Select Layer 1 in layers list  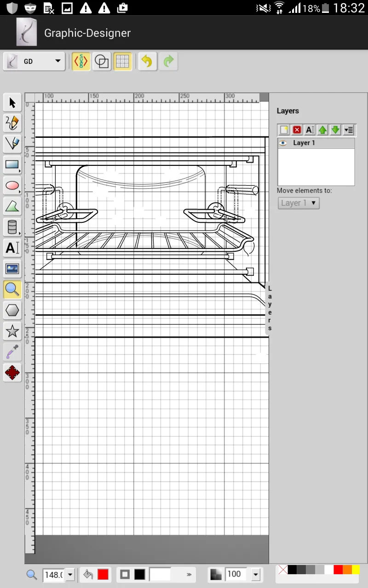coord(316,143)
